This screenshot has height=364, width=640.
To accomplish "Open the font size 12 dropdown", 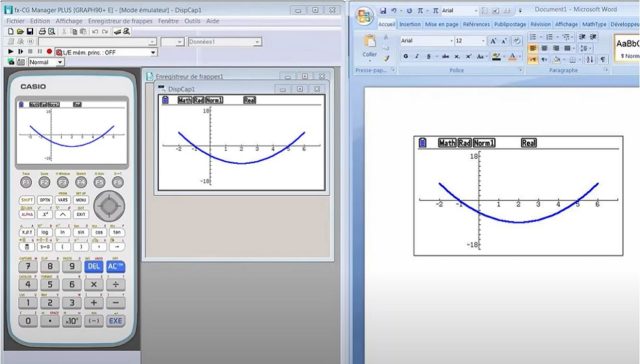I will point(483,41).
